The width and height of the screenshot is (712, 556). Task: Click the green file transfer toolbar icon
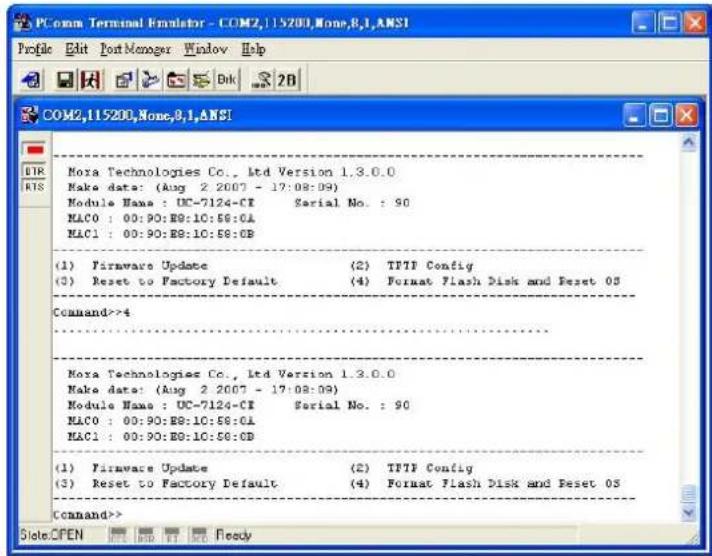pyautogui.click(x=201, y=80)
